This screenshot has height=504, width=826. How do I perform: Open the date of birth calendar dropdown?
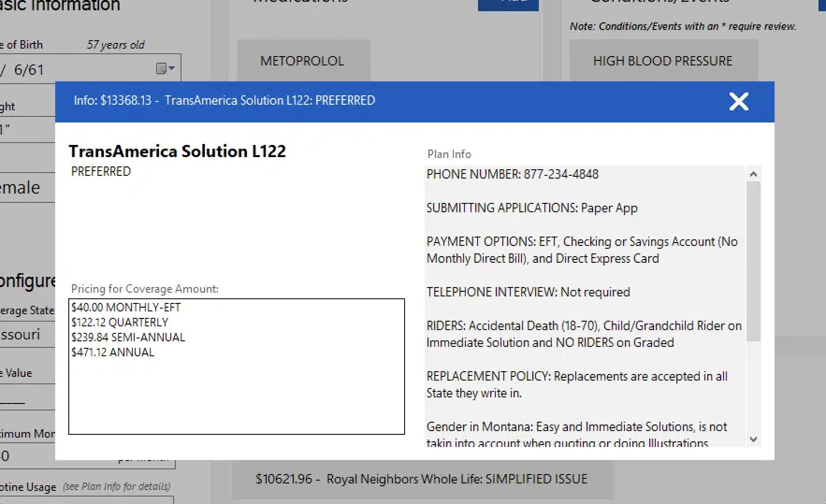[x=165, y=69]
